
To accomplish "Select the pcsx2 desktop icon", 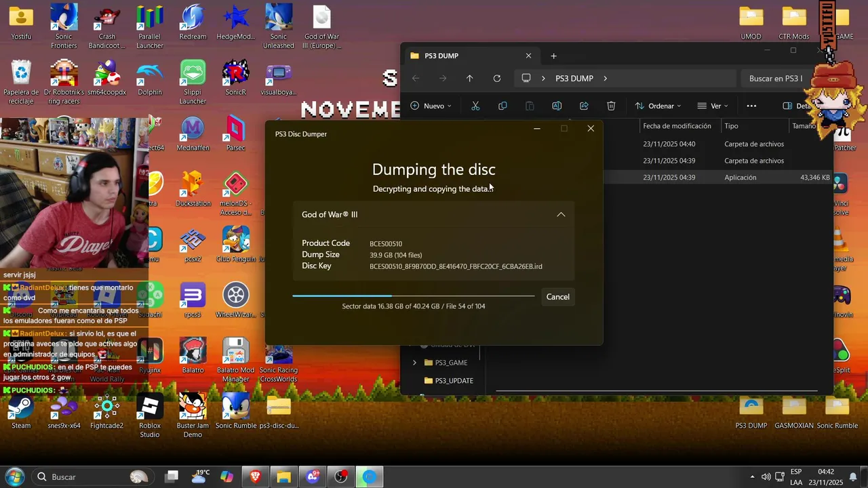I will pos(193,245).
